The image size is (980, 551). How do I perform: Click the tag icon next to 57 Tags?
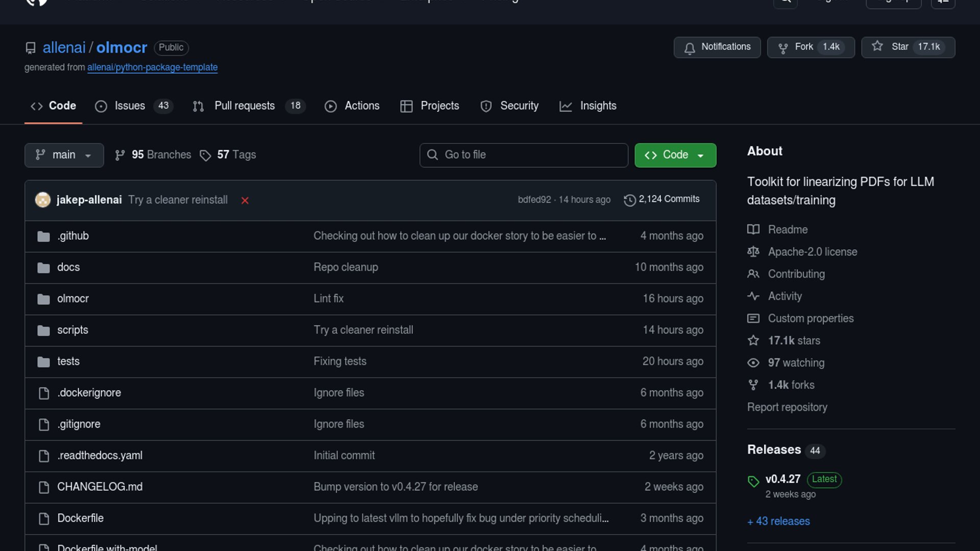(205, 156)
